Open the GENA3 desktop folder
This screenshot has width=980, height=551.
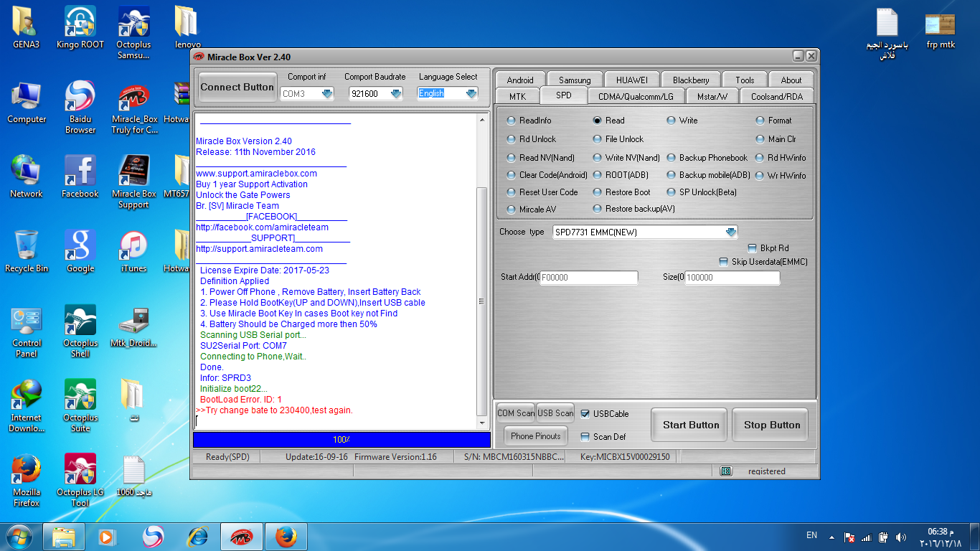pos(26,27)
